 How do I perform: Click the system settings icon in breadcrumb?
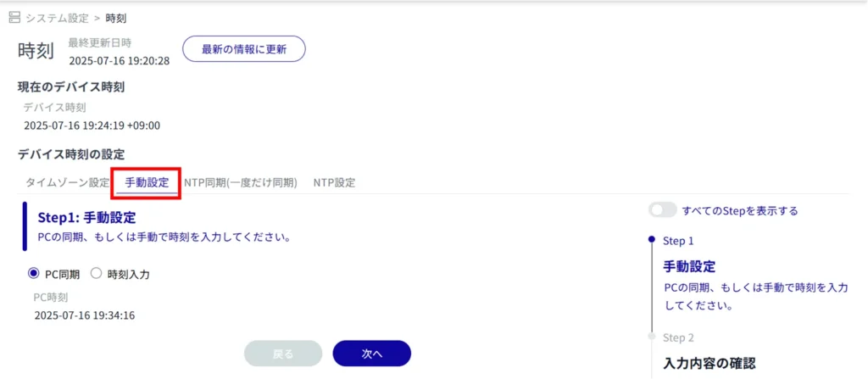point(14,18)
